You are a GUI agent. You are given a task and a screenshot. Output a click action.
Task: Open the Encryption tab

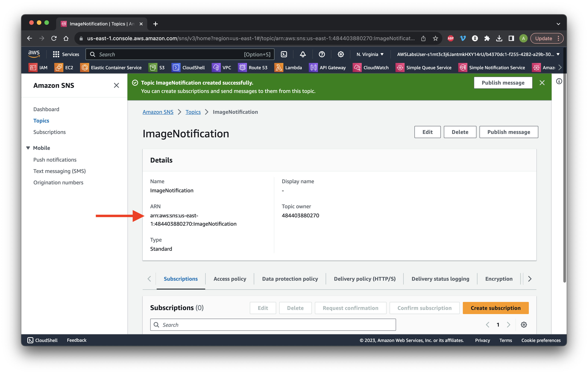(x=499, y=279)
